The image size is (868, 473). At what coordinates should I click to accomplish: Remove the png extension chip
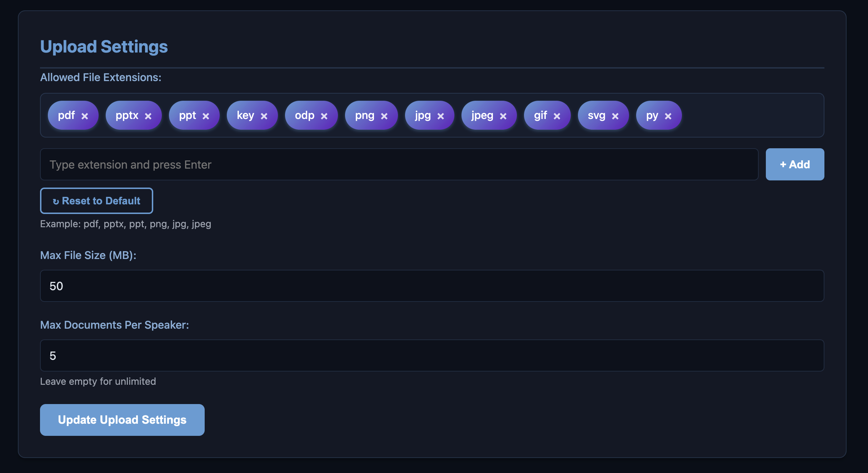coord(384,115)
